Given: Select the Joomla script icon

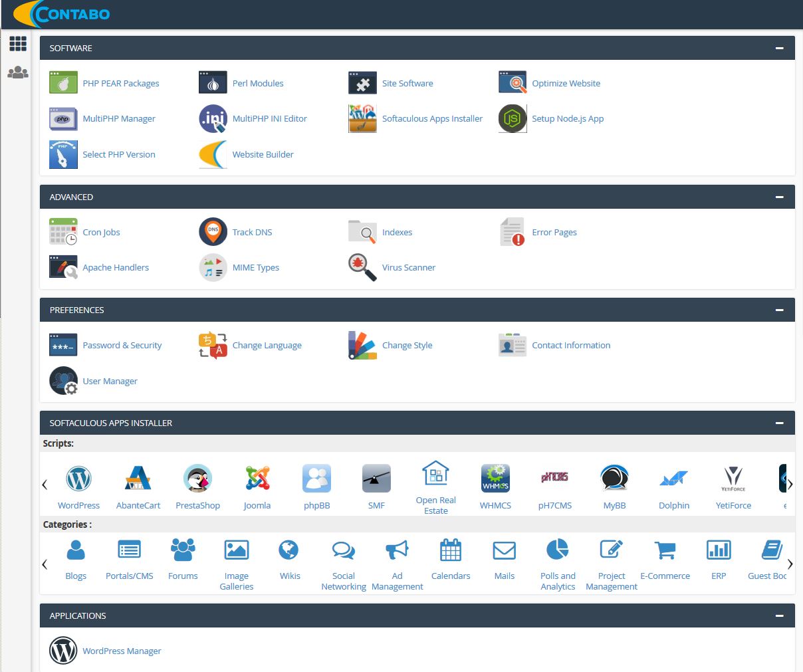Looking at the screenshot, I should (257, 479).
